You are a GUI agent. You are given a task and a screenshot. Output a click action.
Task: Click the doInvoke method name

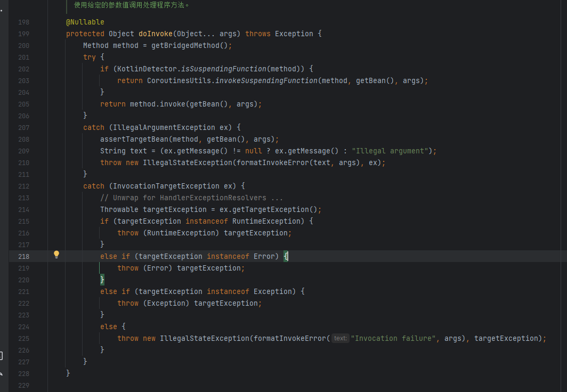[156, 34]
